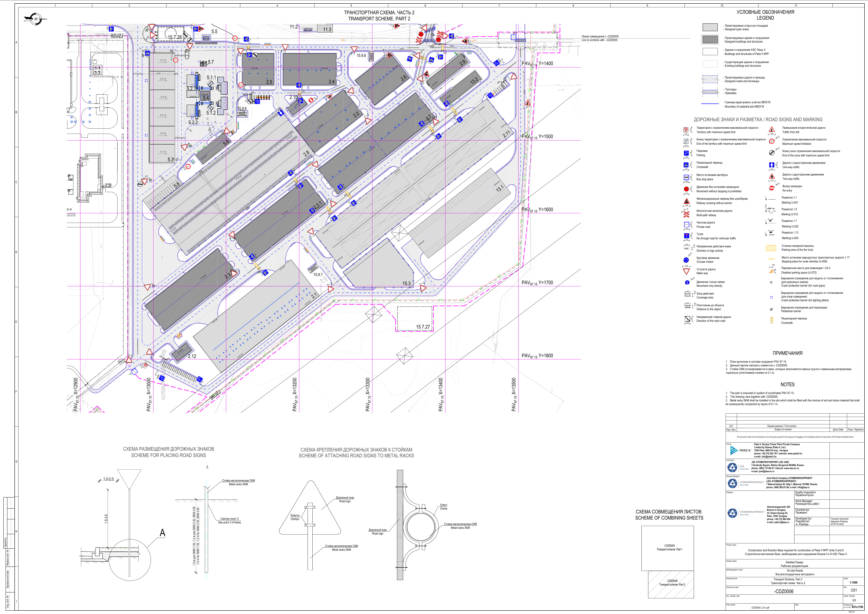Select the building label '15.7.27'

pos(423,327)
